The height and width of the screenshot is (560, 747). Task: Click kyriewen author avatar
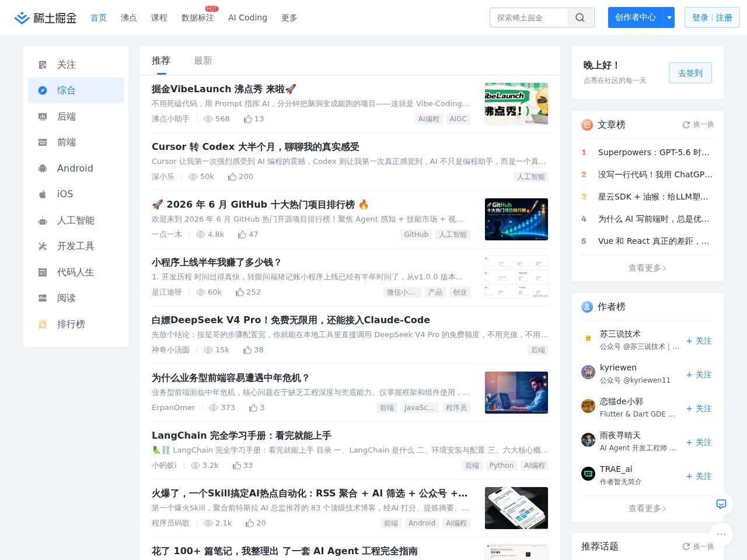point(588,372)
